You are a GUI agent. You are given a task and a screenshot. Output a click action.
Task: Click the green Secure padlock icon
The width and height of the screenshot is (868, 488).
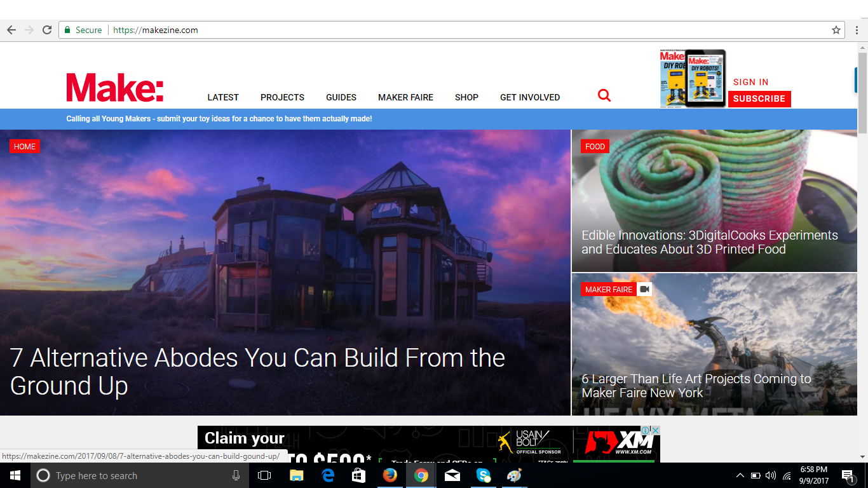point(67,30)
